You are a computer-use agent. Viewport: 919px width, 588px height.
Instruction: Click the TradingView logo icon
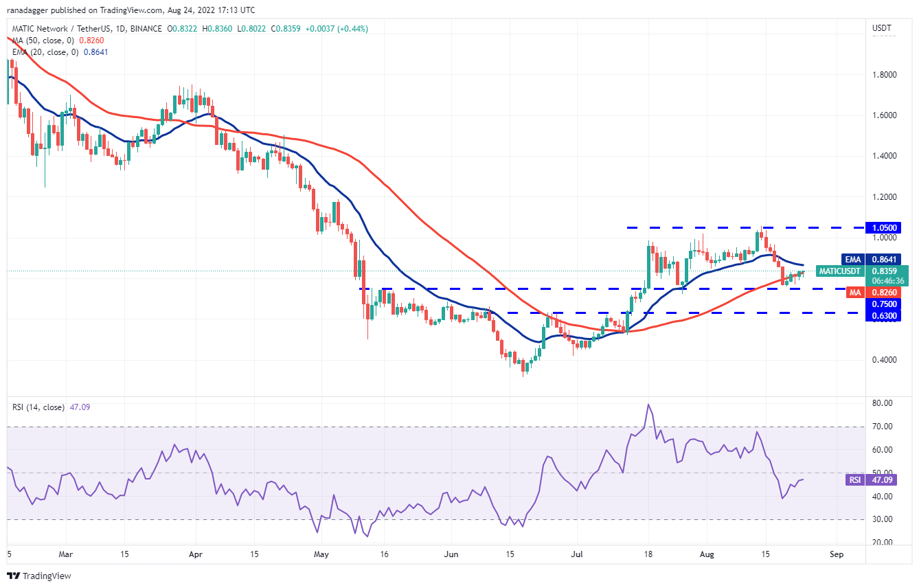coord(14,576)
